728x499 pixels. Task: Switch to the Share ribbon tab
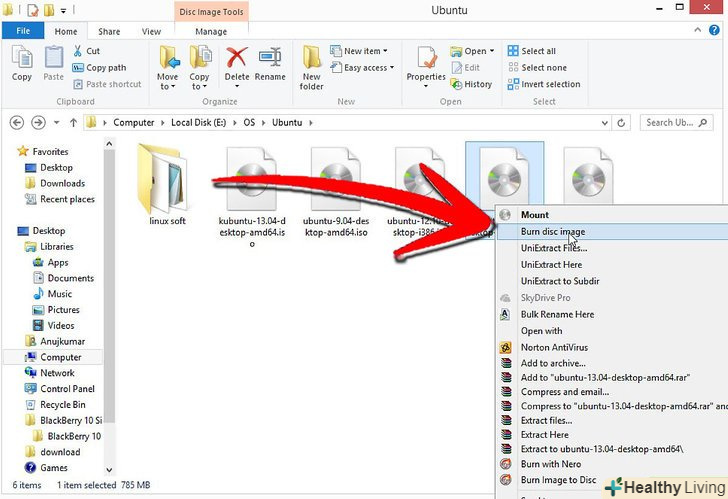pos(109,32)
